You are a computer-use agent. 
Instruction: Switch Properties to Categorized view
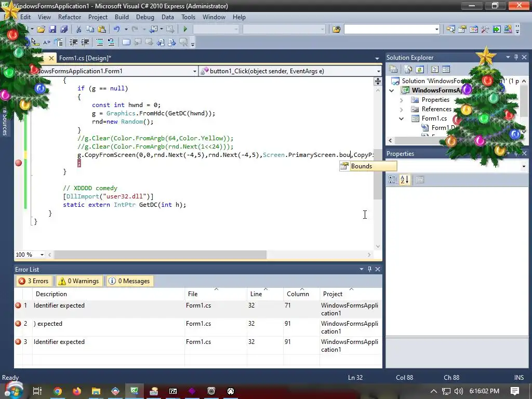click(x=393, y=179)
